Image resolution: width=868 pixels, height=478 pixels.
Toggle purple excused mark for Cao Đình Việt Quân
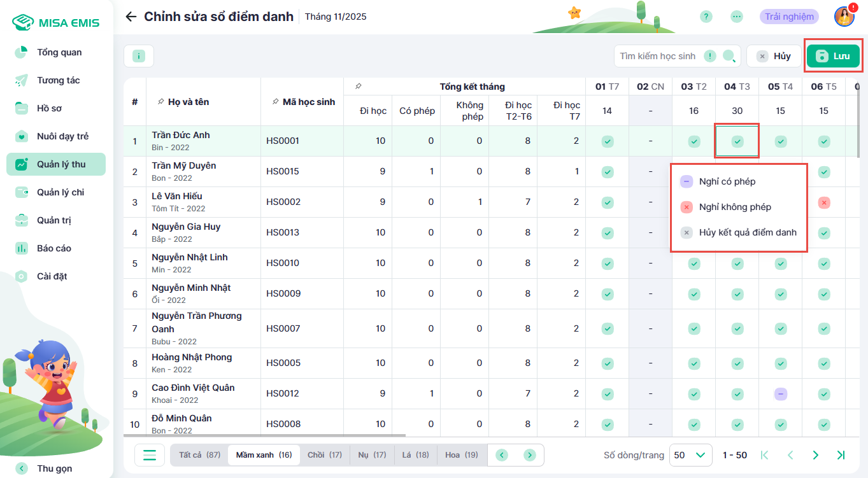tap(780, 394)
